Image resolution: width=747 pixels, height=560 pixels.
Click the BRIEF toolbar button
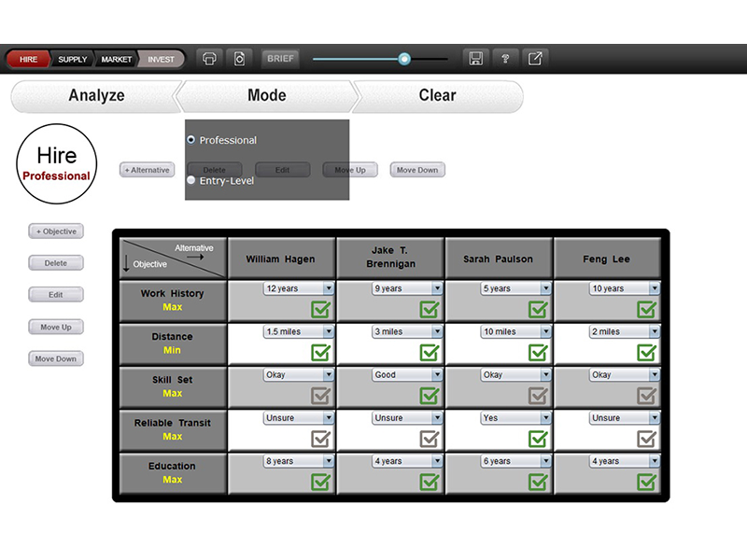click(280, 59)
